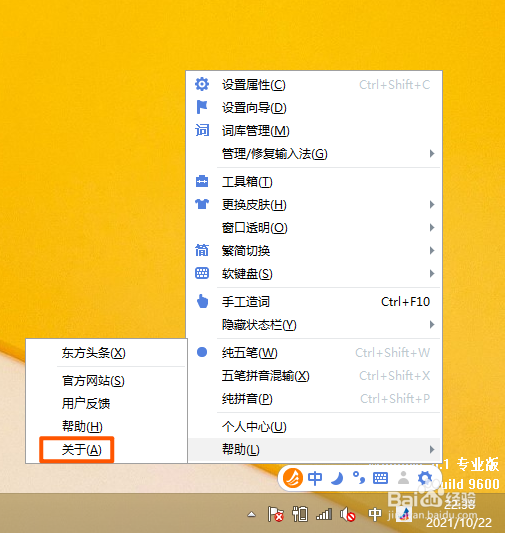Open 设置属性(C) menu entry
This screenshot has width=505, height=533.
click(x=315, y=84)
